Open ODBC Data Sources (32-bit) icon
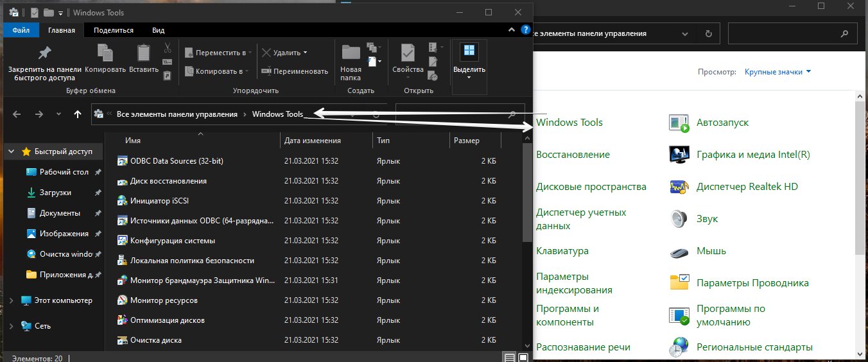The width and height of the screenshot is (868, 362). [122, 161]
